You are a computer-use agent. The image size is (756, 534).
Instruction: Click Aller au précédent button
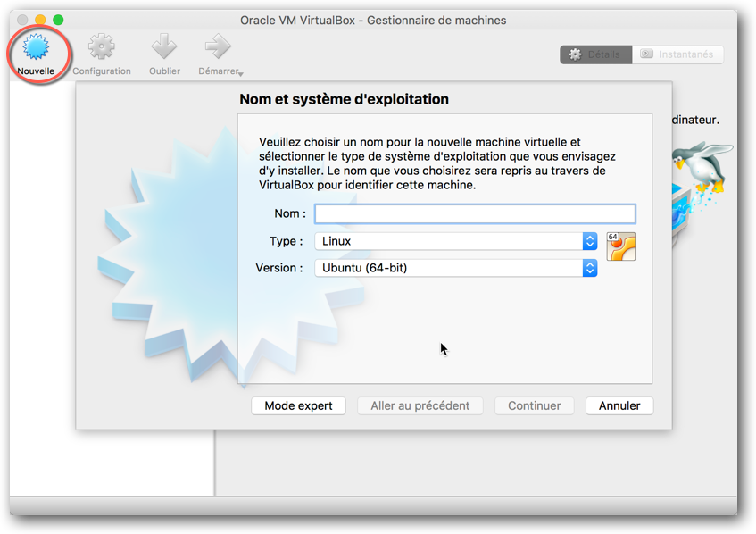click(420, 405)
